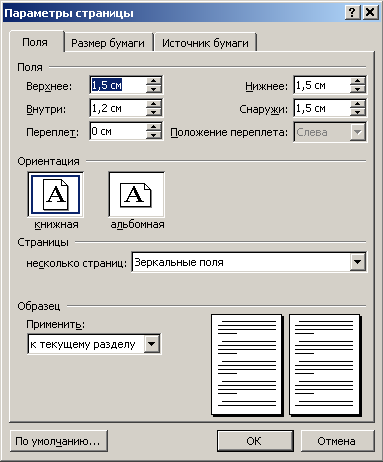This screenshot has width=383, height=462.
Task: Expand the несколько страниц dropdown arrow
Action: pyautogui.click(x=358, y=262)
